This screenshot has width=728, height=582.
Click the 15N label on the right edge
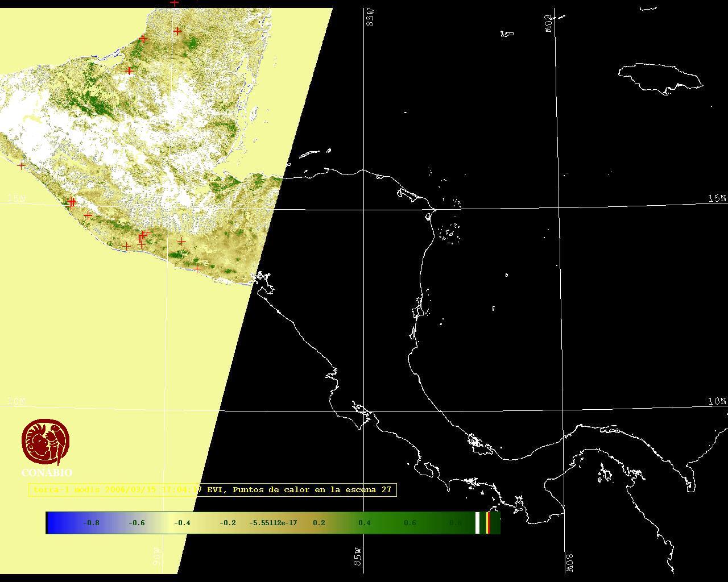pos(717,198)
